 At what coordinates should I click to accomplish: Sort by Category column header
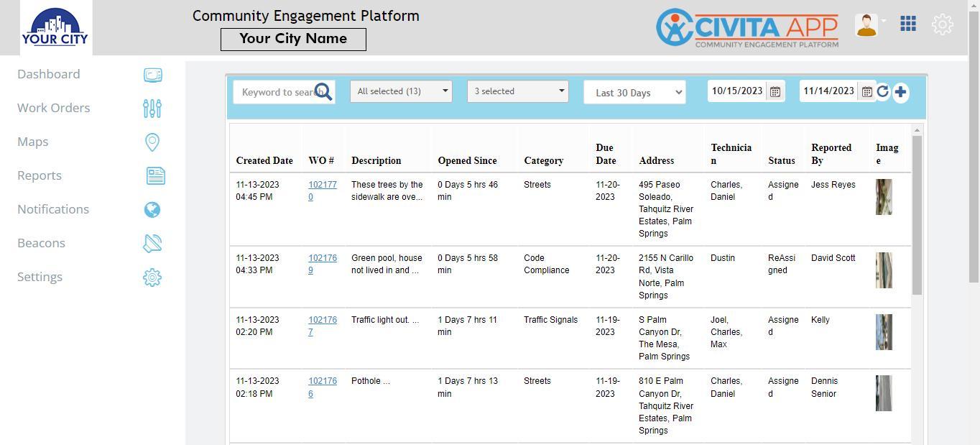pyautogui.click(x=543, y=160)
